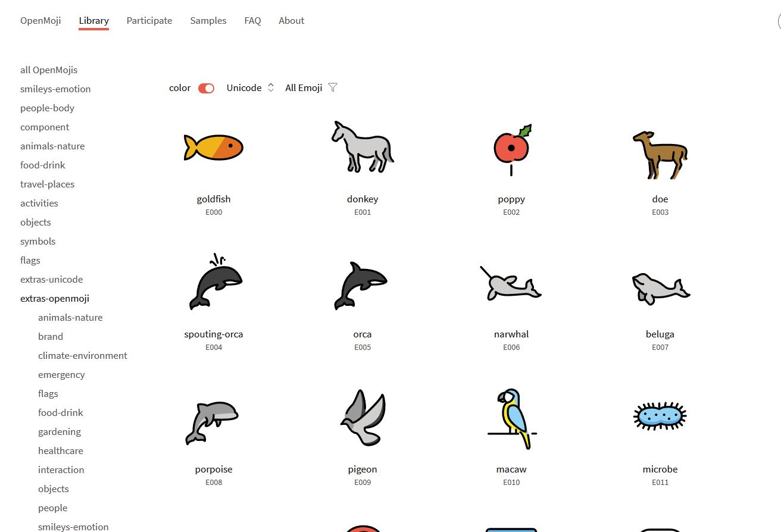Select the climate-environment subcategory

[x=83, y=355]
